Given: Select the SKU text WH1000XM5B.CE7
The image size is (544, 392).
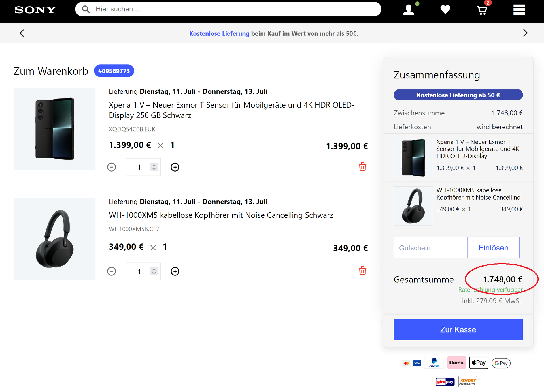Looking at the screenshot, I should [x=134, y=229].
